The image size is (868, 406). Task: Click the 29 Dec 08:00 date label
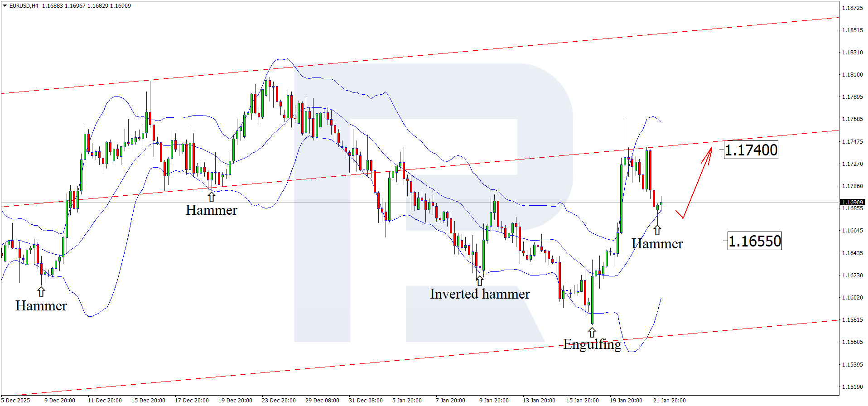click(322, 400)
